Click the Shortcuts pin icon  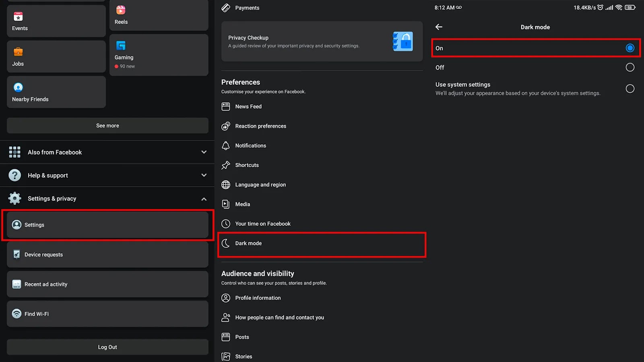[x=226, y=165]
